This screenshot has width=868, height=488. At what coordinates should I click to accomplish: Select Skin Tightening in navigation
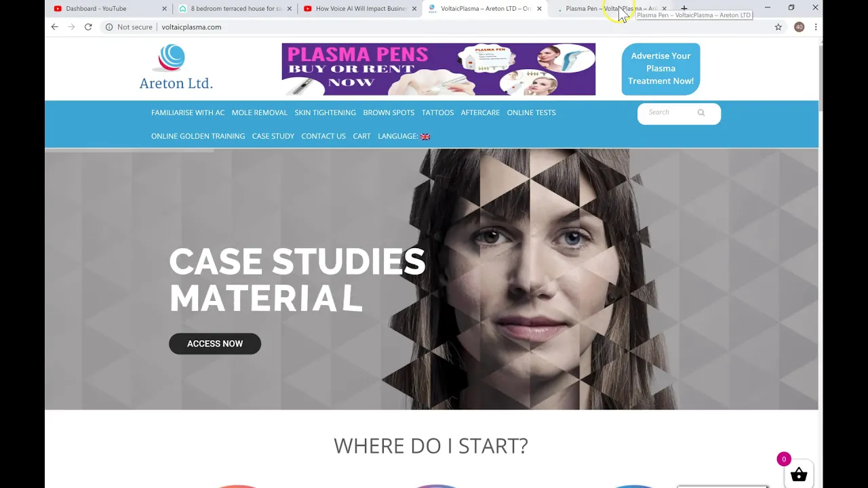point(325,113)
